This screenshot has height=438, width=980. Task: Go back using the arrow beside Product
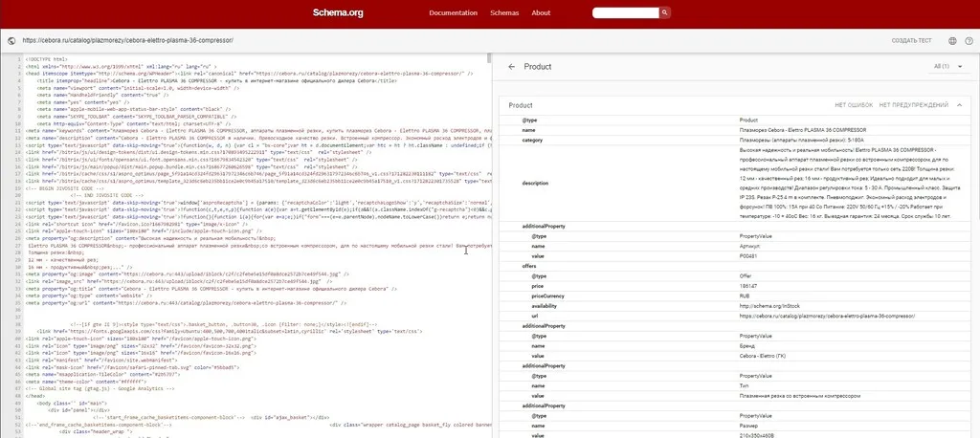tap(512, 66)
